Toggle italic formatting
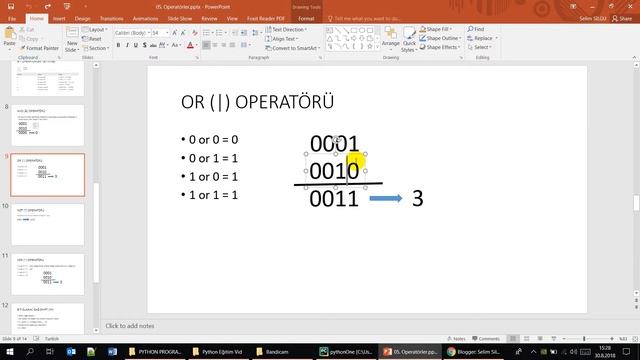Image resolution: width=640 pixels, height=360 pixels. coord(127,45)
